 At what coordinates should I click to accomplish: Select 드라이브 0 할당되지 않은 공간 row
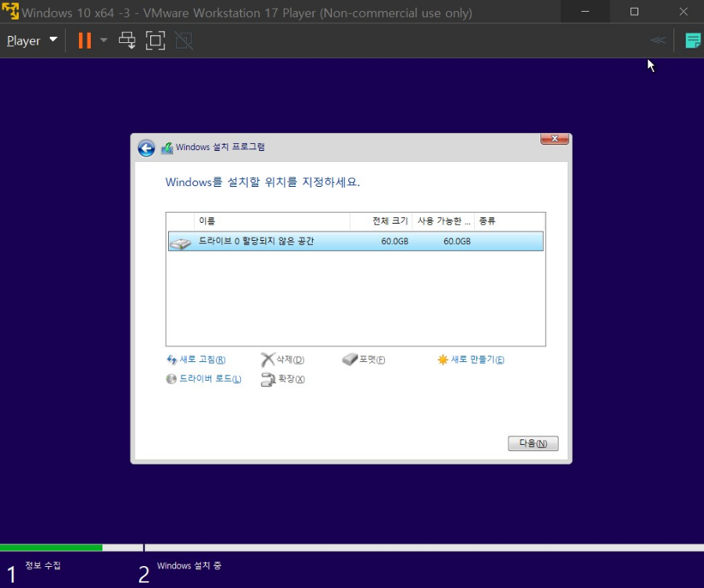click(x=356, y=241)
